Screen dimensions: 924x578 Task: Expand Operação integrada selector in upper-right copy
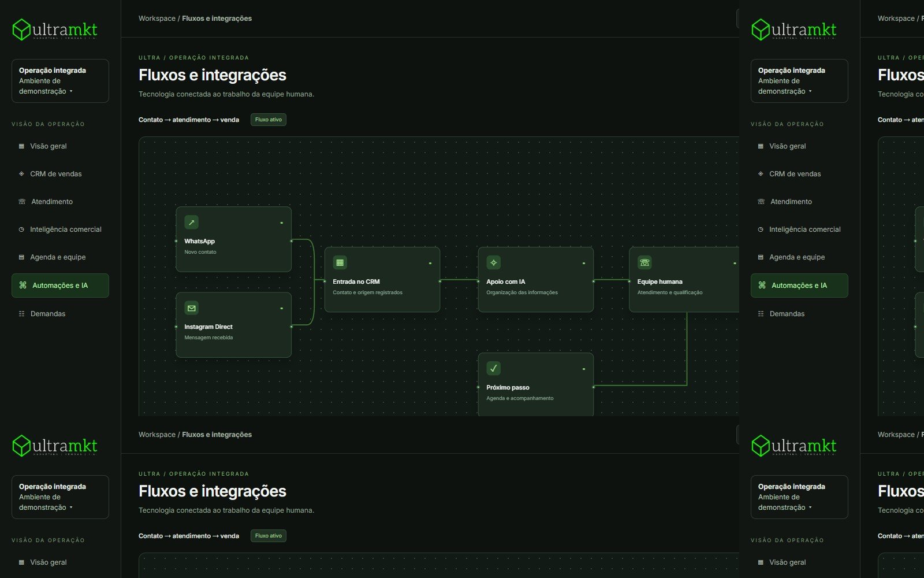799,81
